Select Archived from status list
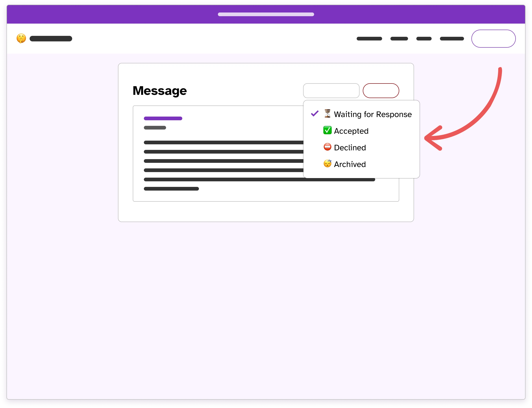Image resolution: width=532 pixels, height=408 pixels. 349,164
